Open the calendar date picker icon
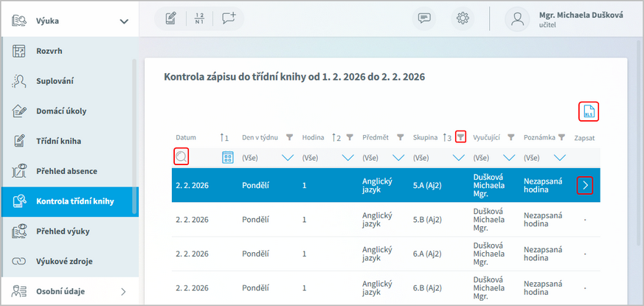Viewport: 644px width, 306px height. [x=228, y=157]
